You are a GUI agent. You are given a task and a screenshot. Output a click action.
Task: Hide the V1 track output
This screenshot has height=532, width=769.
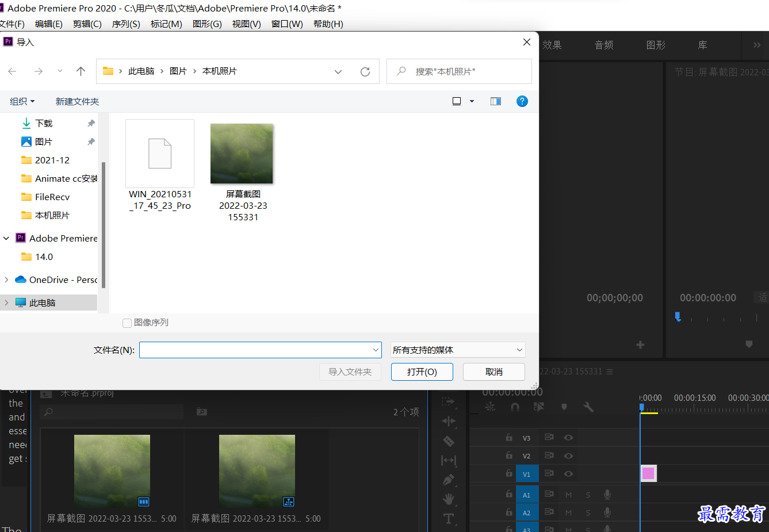568,474
